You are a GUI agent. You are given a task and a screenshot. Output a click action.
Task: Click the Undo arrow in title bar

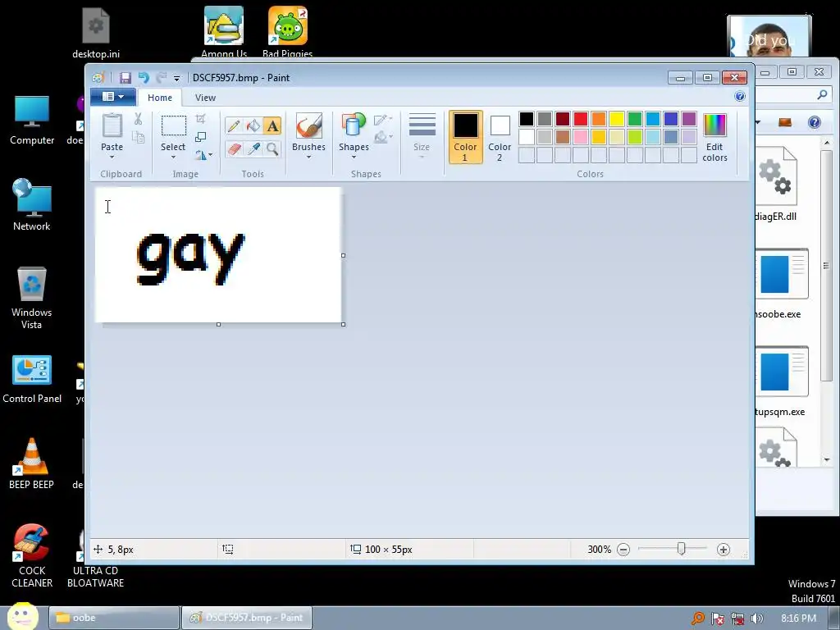pos(143,78)
